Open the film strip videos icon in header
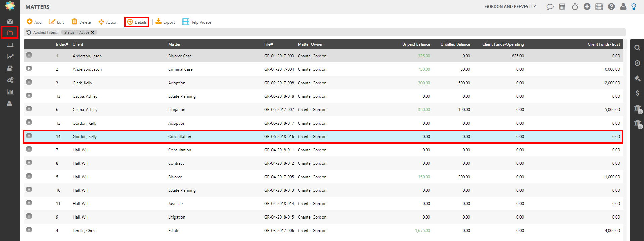 pyautogui.click(x=599, y=7)
